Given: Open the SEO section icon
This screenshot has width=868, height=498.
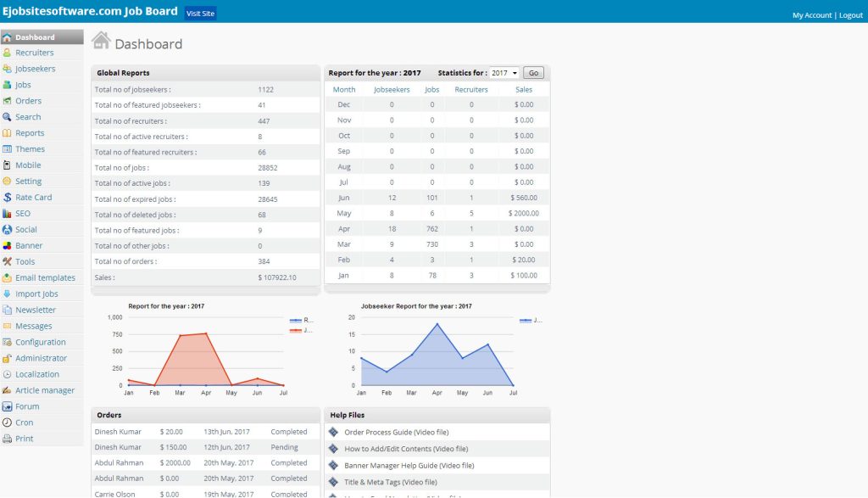Looking at the screenshot, I should click(10, 213).
